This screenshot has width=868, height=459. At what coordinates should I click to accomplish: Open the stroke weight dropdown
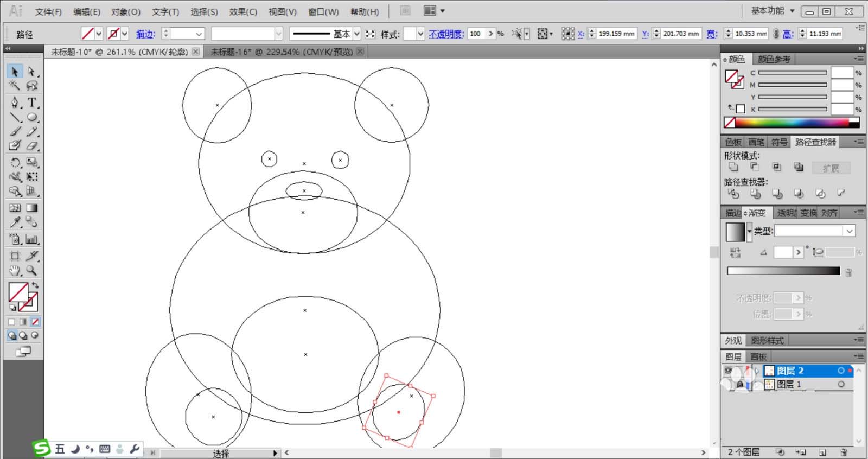(199, 34)
